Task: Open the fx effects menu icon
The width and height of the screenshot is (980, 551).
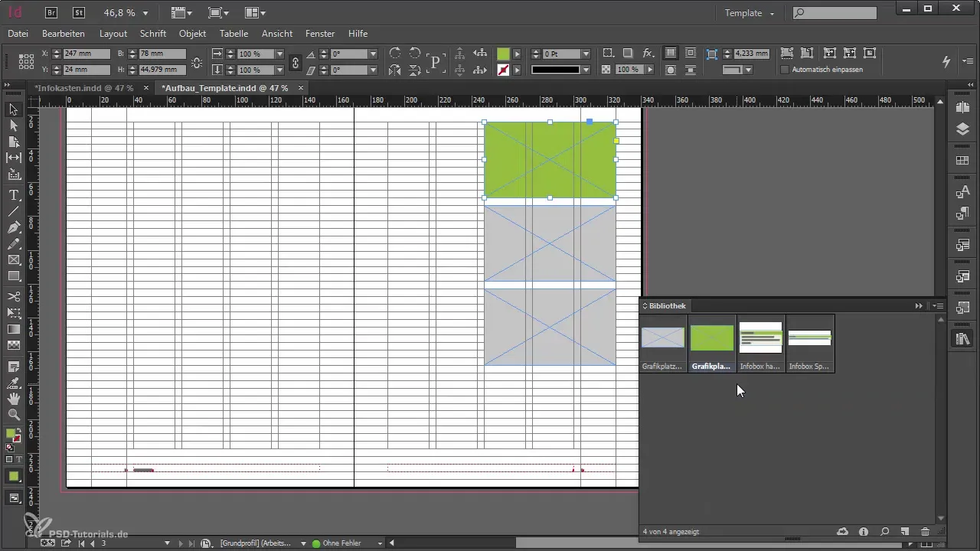Action: point(648,54)
